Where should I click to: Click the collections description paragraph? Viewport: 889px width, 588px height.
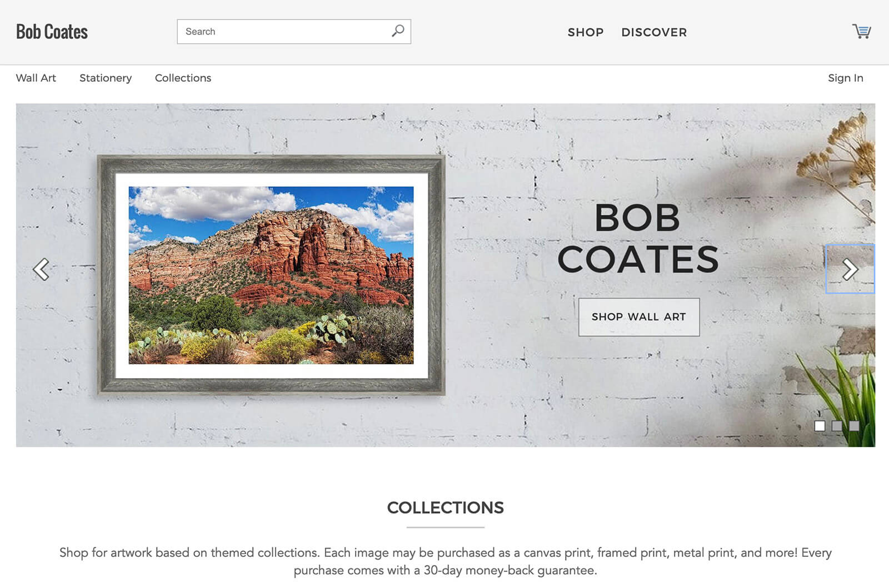445,561
